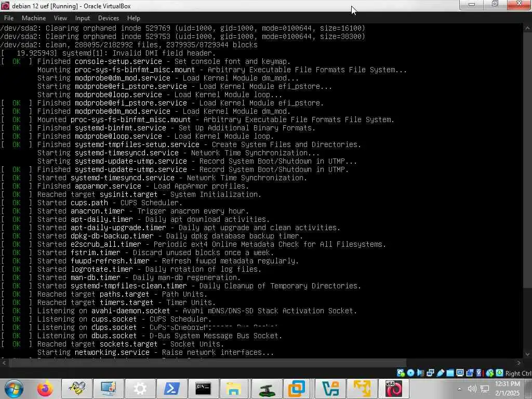Open the Help menu
Viewport: 532px width, 399px height.
[134, 18]
